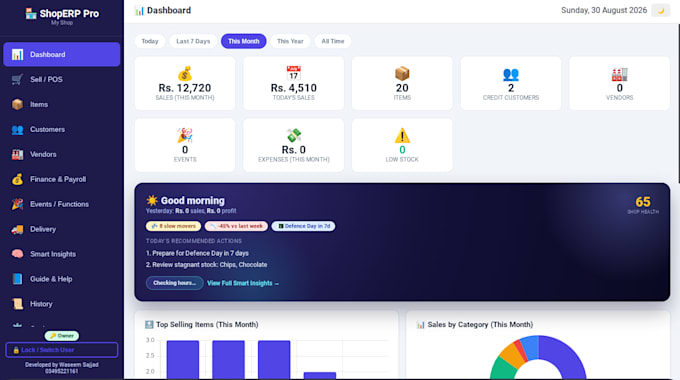
Task: Click the Customers people icon in sidebar
Action: 17,129
